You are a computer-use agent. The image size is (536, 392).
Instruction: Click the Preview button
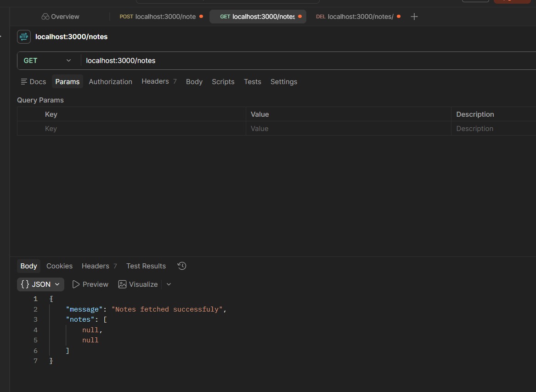point(90,284)
